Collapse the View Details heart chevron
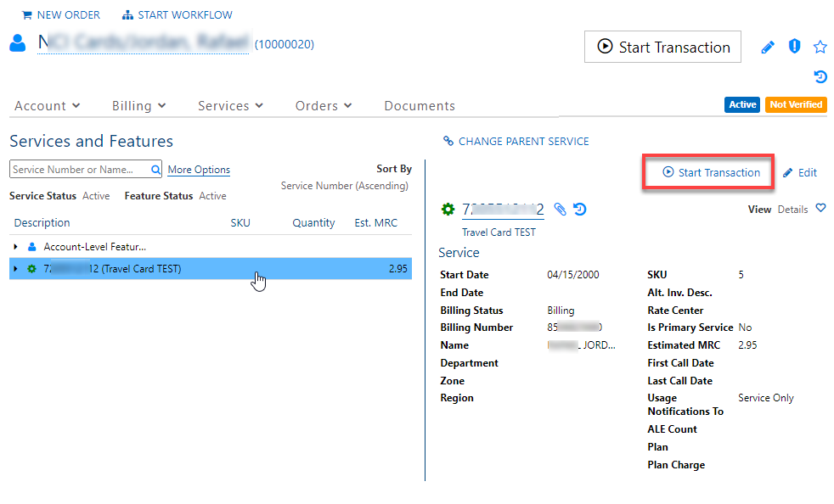 pos(820,209)
